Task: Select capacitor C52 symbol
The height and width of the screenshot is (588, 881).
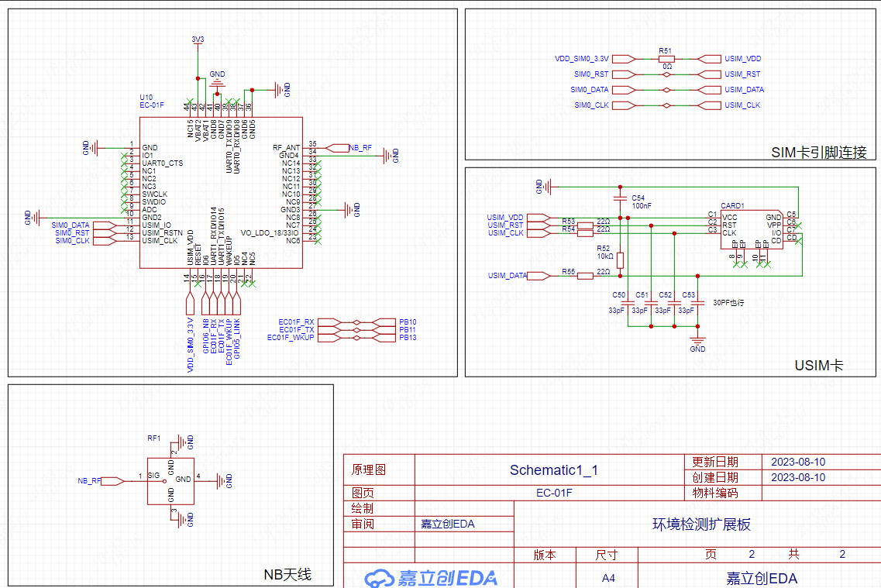Action: point(674,303)
